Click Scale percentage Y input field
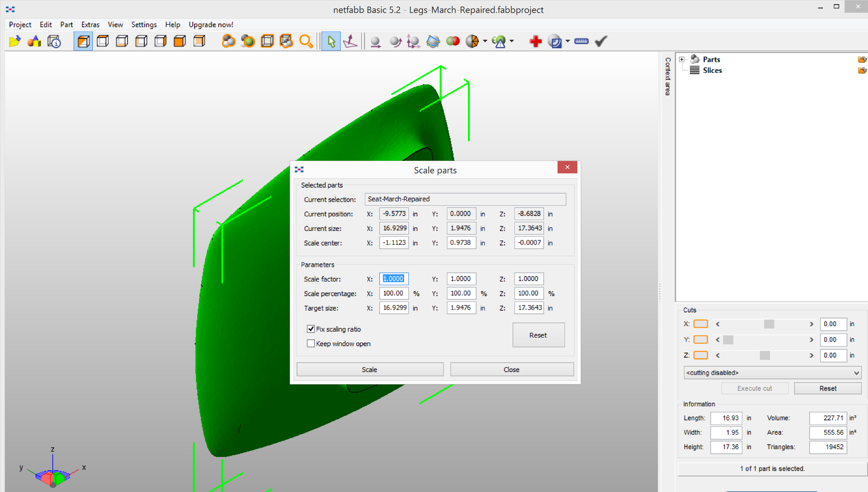Viewport: 868px width, 492px height. click(461, 293)
